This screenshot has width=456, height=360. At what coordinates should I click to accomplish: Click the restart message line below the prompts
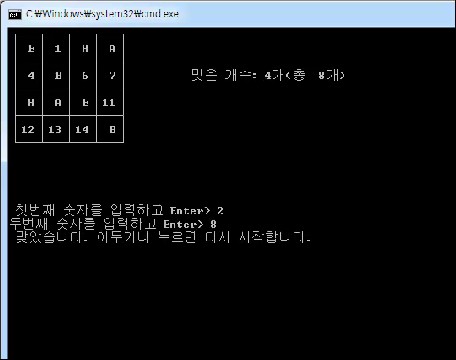163,237
